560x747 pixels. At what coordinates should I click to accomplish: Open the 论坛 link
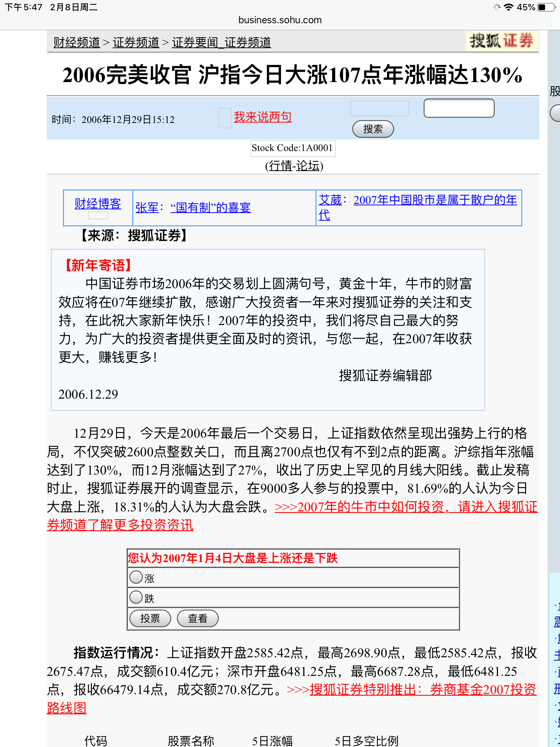[x=308, y=166]
